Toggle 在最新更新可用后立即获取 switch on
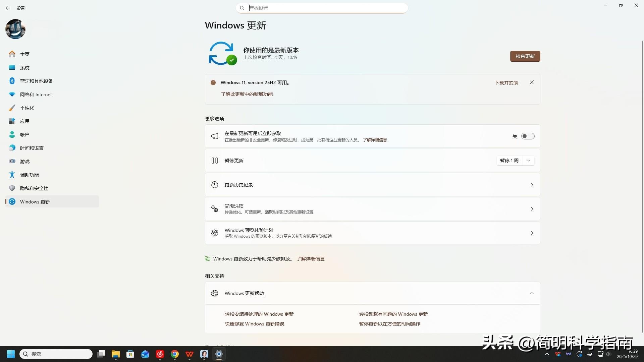The height and width of the screenshot is (362, 644). pos(528,136)
